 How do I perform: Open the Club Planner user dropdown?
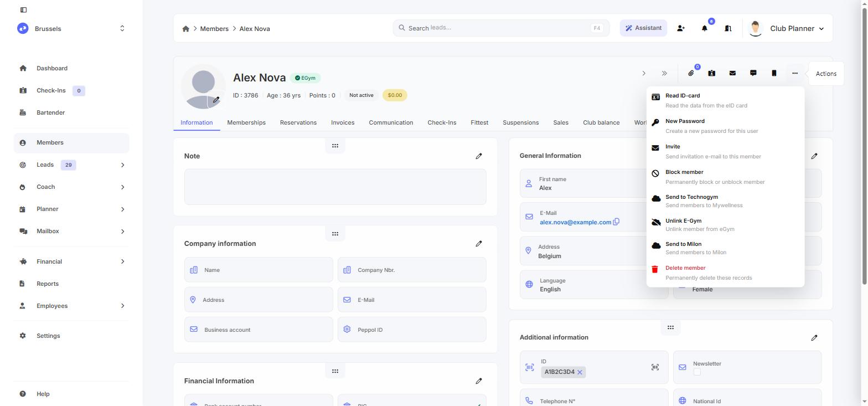[786, 28]
